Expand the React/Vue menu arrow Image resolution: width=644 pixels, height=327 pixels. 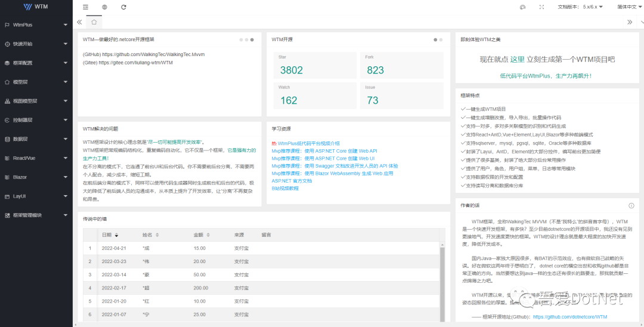66,158
